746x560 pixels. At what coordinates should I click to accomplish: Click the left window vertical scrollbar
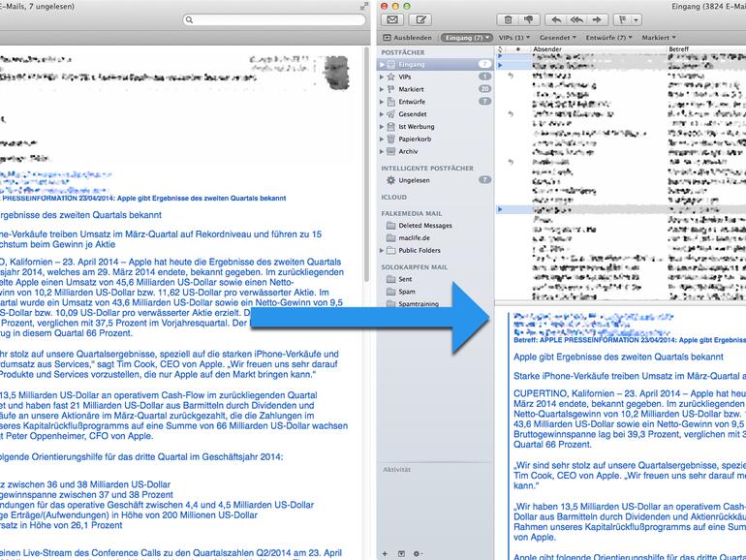pos(367,164)
